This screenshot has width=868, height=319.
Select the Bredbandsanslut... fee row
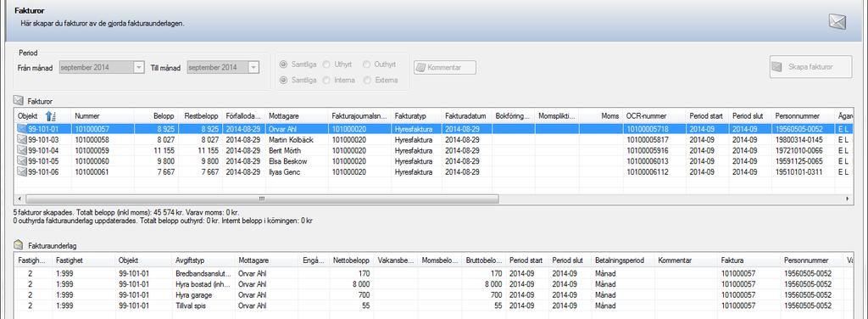(x=434, y=273)
